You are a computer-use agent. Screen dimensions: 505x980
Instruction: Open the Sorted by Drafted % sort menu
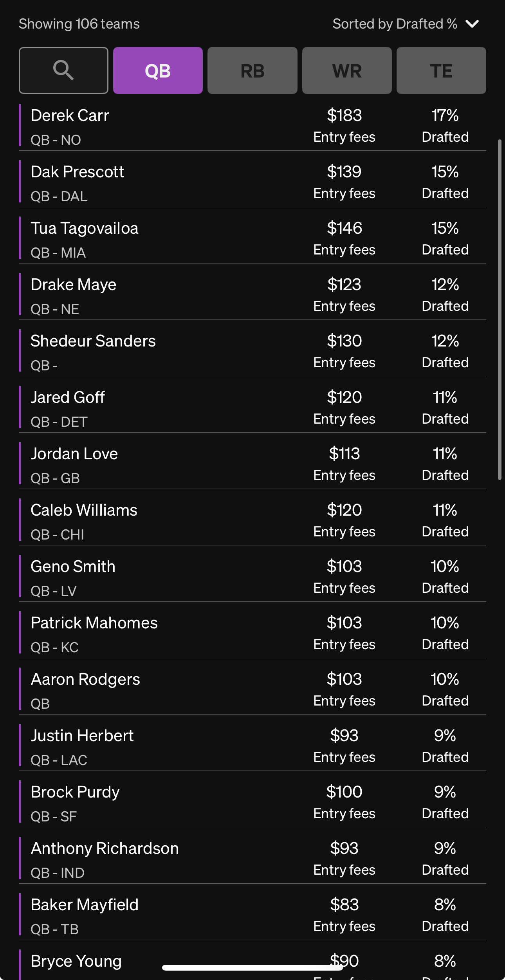tap(395, 24)
